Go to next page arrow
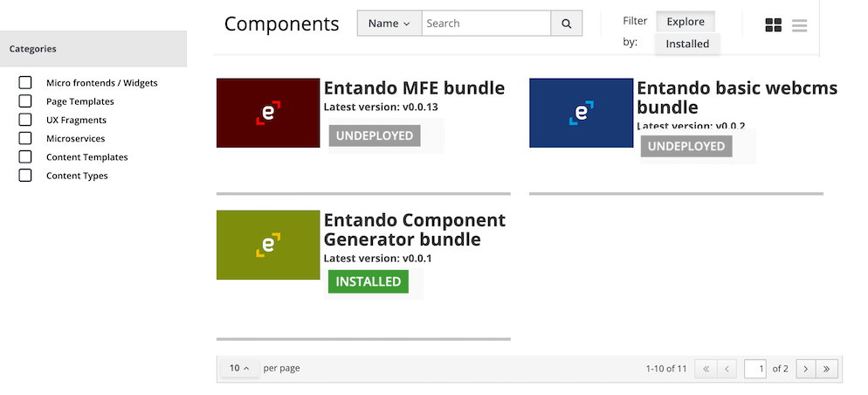 (x=806, y=369)
